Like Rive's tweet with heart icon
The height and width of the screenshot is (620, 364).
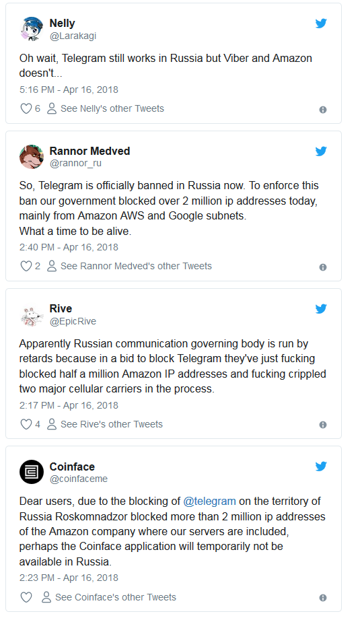click(x=26, y=424)
